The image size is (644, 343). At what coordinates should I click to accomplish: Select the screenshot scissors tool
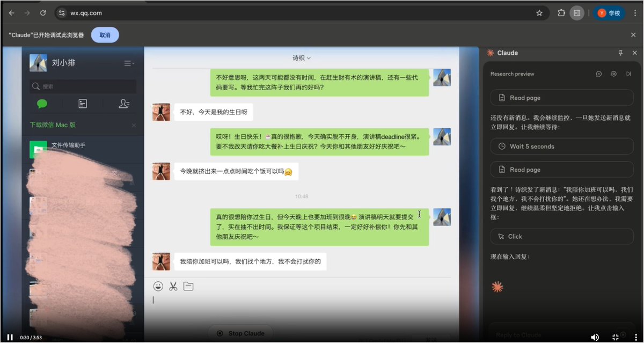tap(173, 286)
